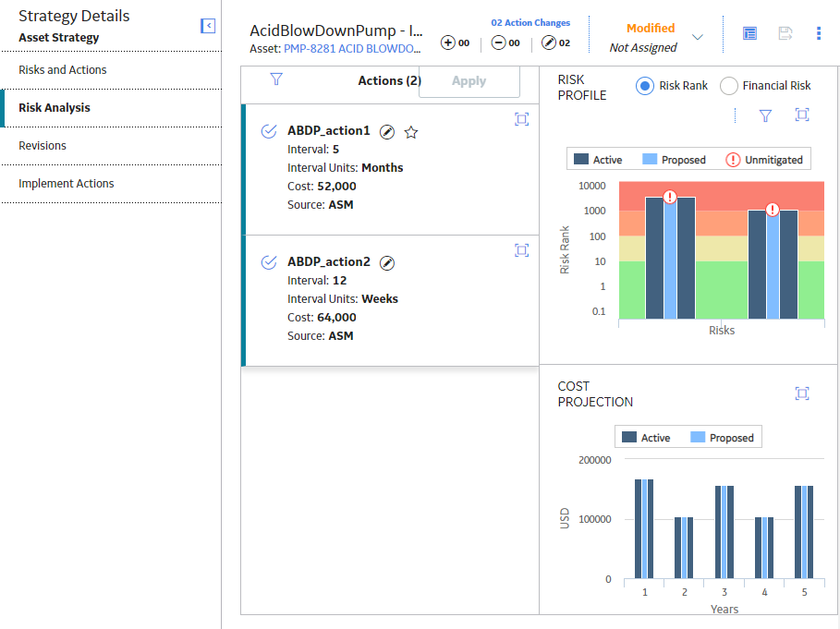Toggle Unmitigated series in Risk Profile legend
This screenshot has width=840, height=629.
click(764, 160)
